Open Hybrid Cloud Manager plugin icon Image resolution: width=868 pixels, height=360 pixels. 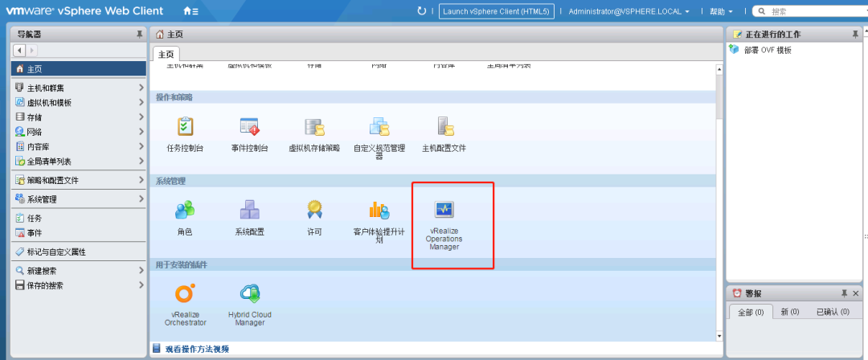pos(250,293)
